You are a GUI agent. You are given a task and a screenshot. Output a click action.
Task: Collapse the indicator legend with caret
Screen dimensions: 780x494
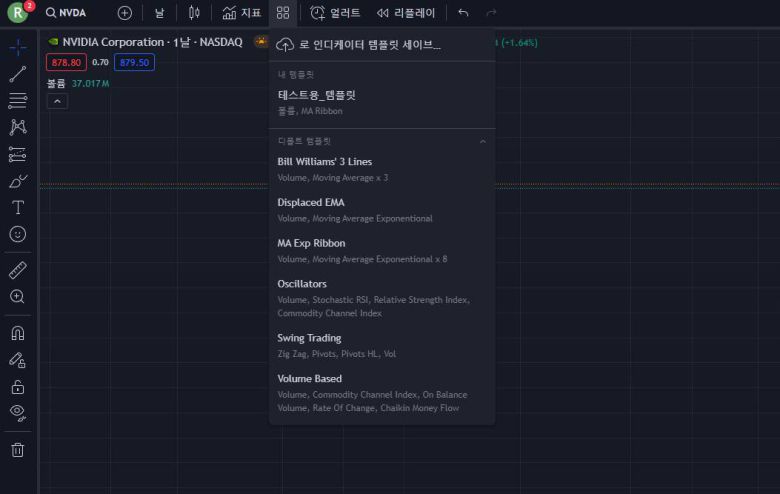point(57,101)
